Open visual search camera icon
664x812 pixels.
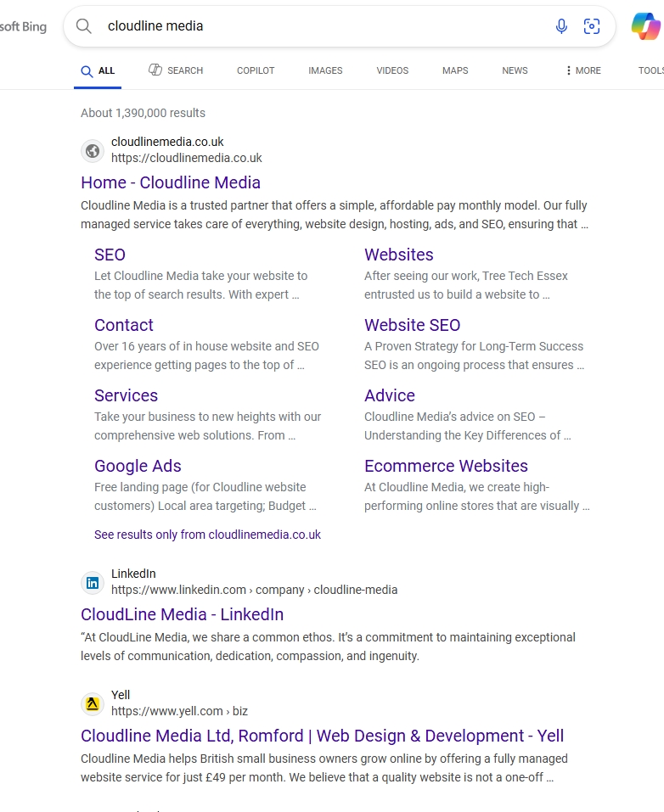[x=592, y=26]
